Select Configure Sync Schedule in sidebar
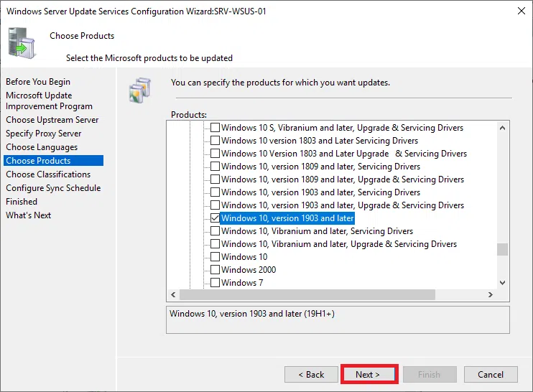 click(x=53, y=188)
